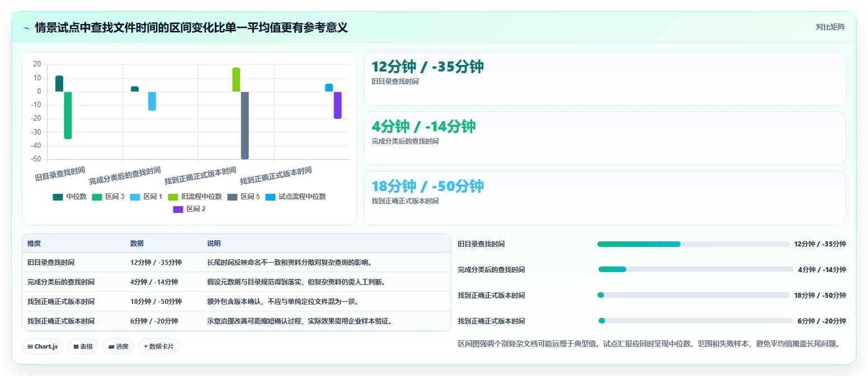Click table cell 18分钟 / -50分钟

(156, 301)
